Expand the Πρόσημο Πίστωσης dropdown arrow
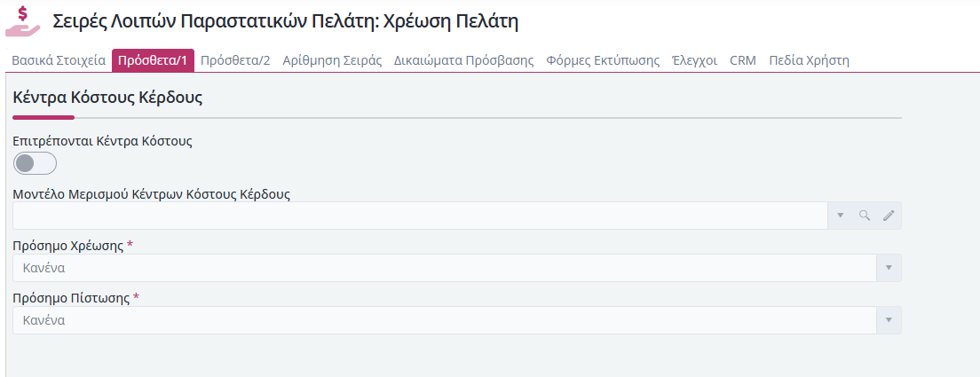Image resolution: width=980 pixels, height=377 pixels. click(889, 320)
